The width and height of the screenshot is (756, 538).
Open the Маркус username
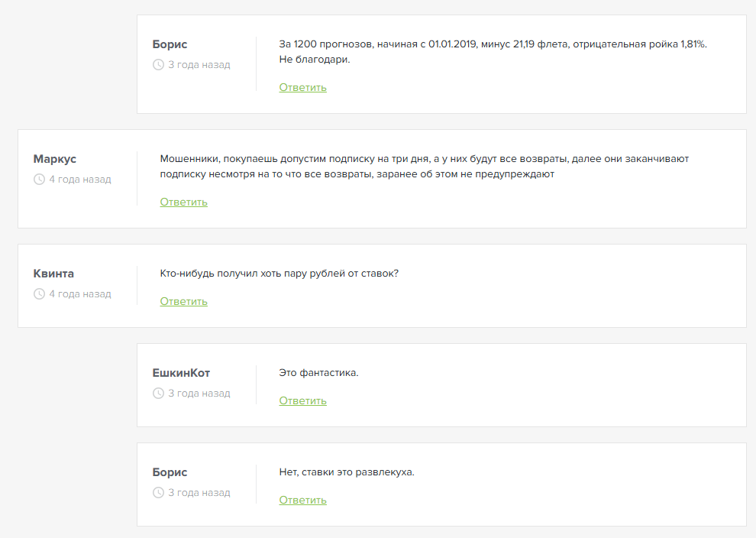pos(55,159)
